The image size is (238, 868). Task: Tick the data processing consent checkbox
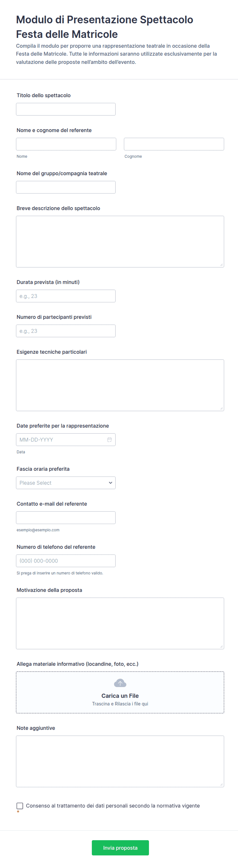coord(20,806)
